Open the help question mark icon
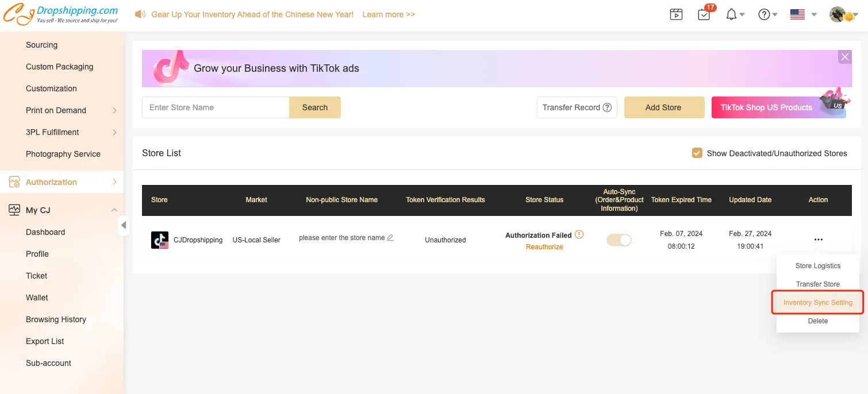The height and width of the screenshot is (394, 868). 764,15
